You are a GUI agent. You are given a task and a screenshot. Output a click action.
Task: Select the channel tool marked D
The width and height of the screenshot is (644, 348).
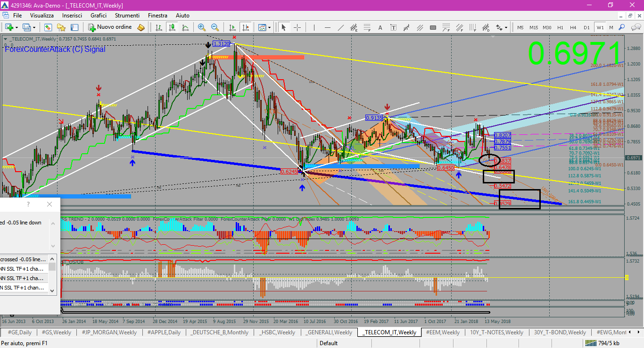(486, 27)
